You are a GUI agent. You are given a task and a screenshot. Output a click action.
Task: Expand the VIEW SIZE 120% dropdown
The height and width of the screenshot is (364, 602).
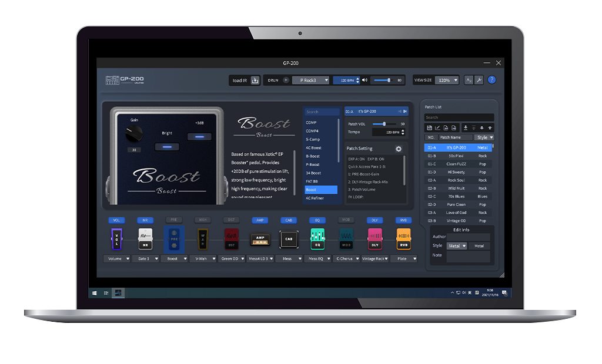[x=447, y=80]
